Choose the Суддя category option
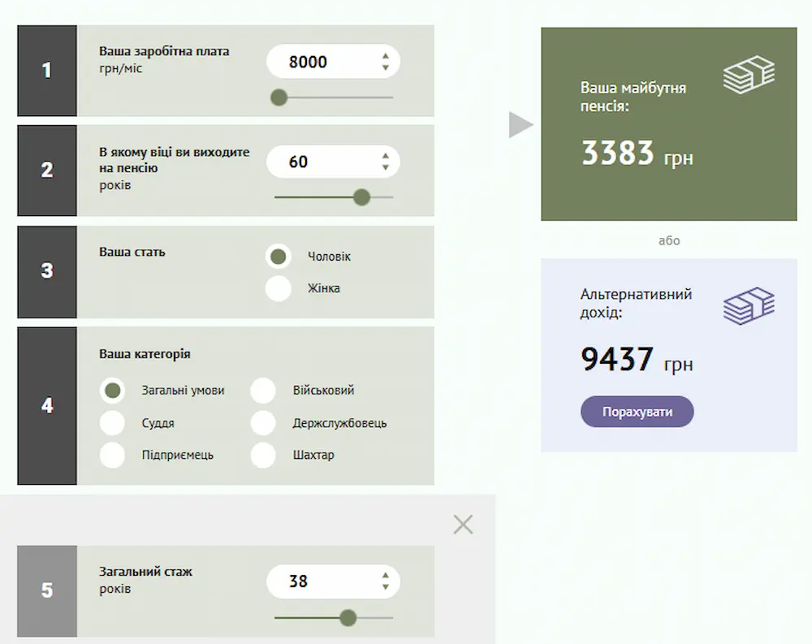This screenshot has height=644, width=812. [x=112, y=423]
